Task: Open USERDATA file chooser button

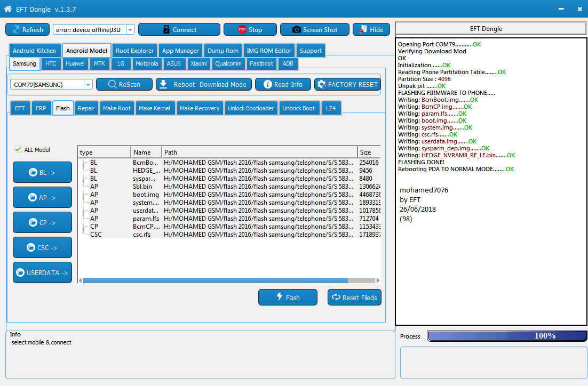Action: [42, 272]
